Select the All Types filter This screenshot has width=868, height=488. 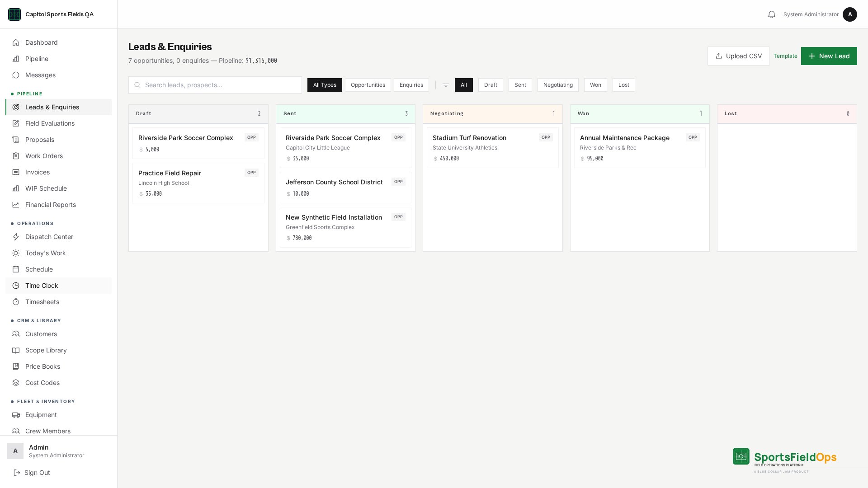pyautogui.click(x=325, y=85)
